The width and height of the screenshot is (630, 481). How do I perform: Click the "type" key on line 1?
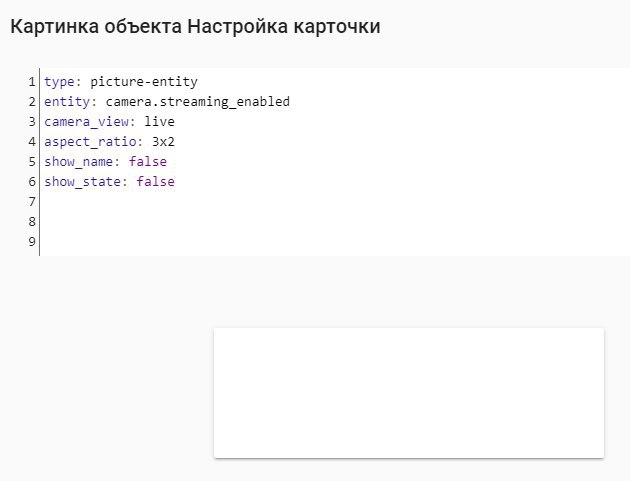click(x=57, y=81)
